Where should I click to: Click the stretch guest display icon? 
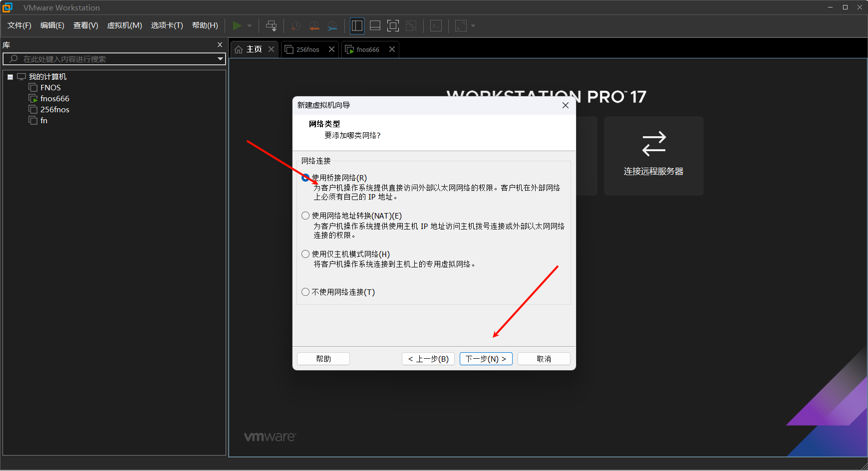click(x=461, y=25)
